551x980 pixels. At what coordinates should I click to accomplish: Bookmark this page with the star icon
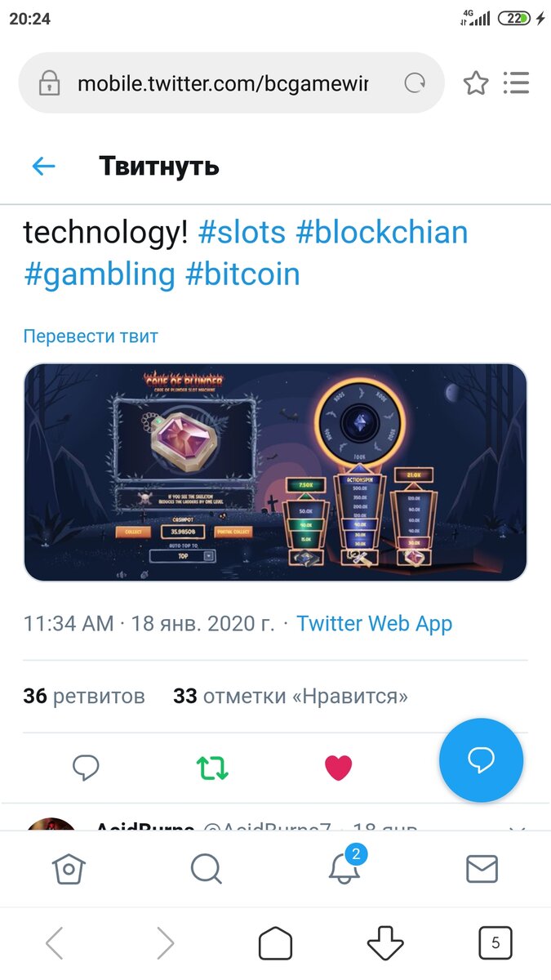click(475, 83)
